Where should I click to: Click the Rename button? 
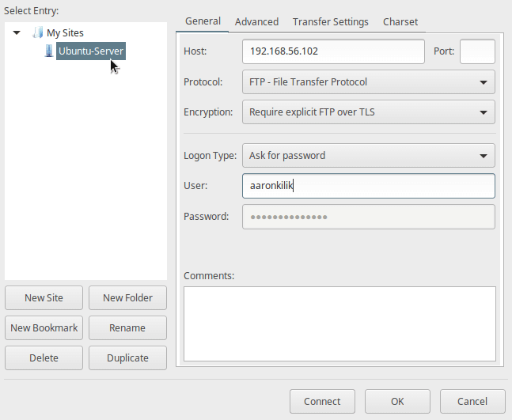pyautogui.click(x=127, y=328)
